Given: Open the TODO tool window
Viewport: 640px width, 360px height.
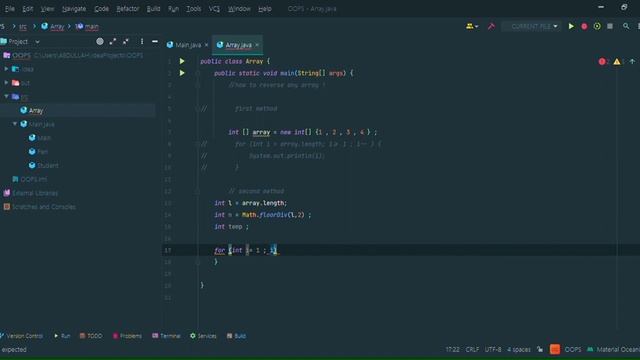Looking at the screenshot, I should click(x=91, y=336).
